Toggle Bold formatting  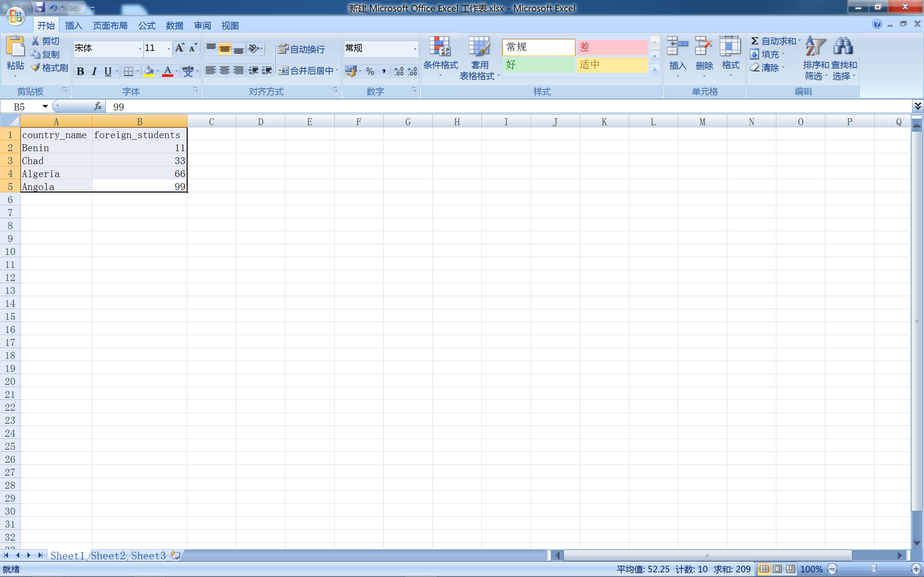[80, 71]
